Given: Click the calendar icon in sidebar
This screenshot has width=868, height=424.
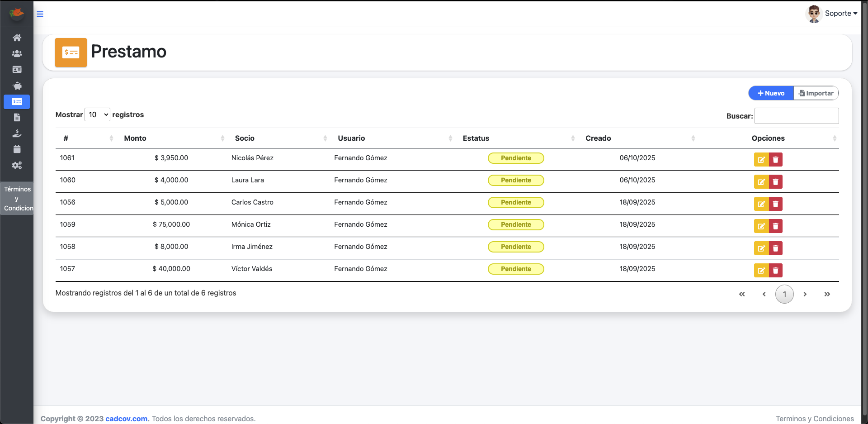Looking at the screenshot, I should (x=17, y=149).
